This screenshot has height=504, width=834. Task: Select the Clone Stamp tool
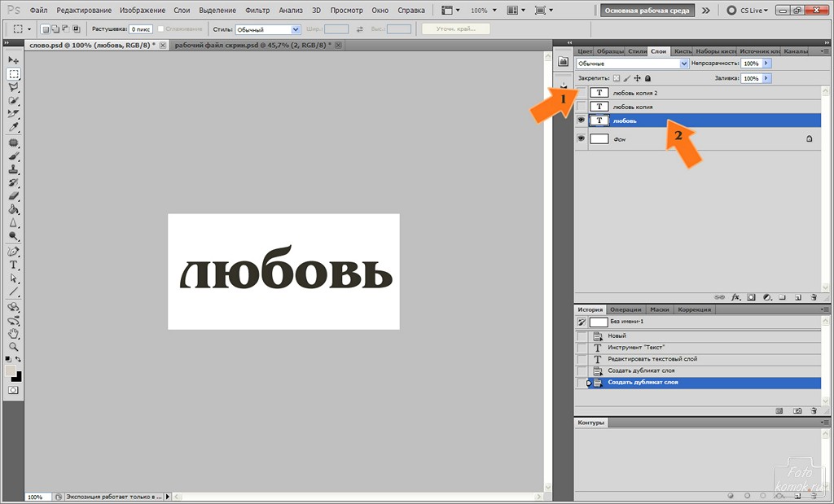[x=13, y=169]
